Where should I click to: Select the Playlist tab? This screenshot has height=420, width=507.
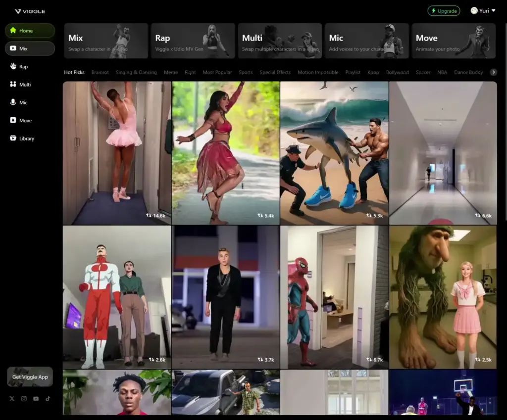click(x=353, y=72)
